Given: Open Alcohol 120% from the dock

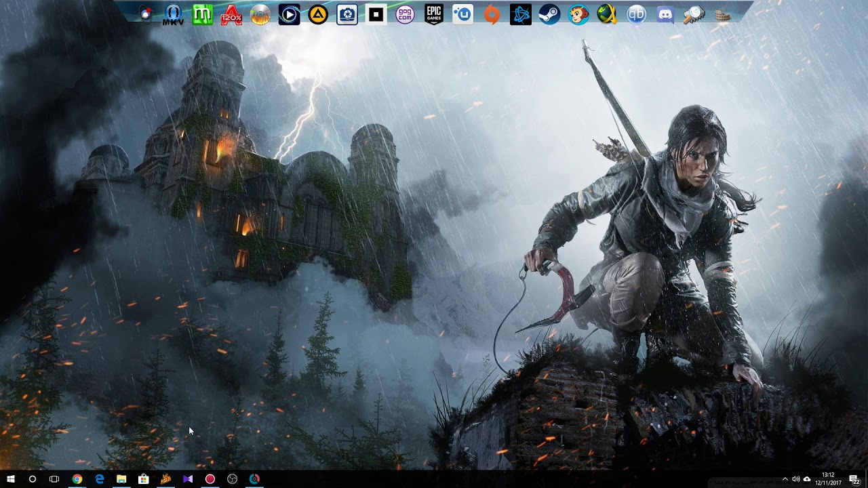Looking at the screenshot, I should pyautogui.click(x=231, y=14).
